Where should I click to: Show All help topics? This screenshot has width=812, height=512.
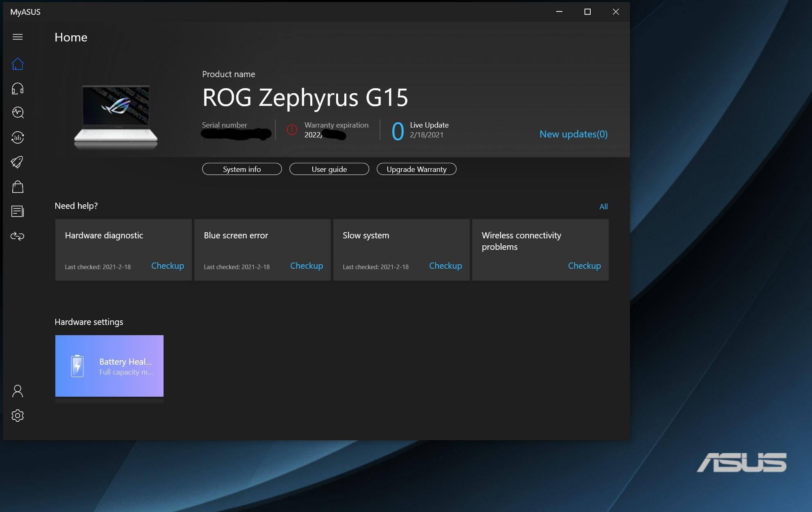pyautogui.click(x=603, y=206)
